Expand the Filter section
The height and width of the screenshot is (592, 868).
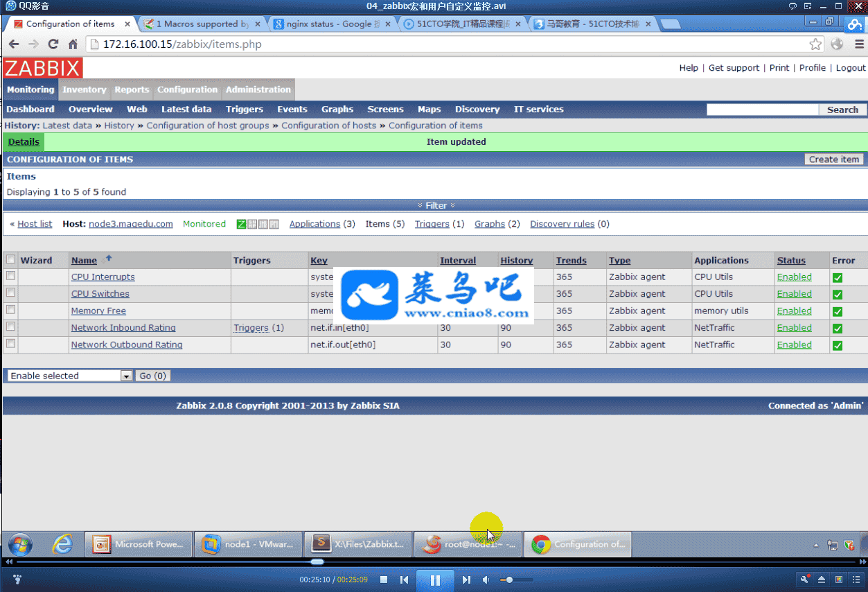pos(436,205)
